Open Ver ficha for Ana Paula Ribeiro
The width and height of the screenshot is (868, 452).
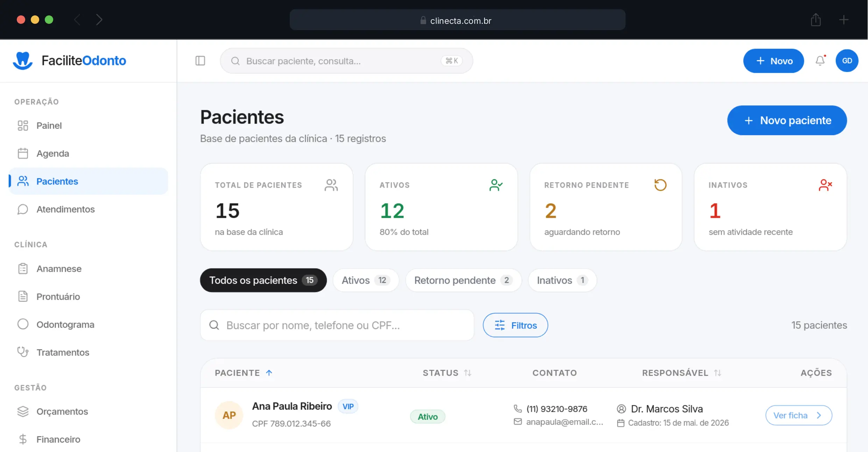[x=799, y=415]
